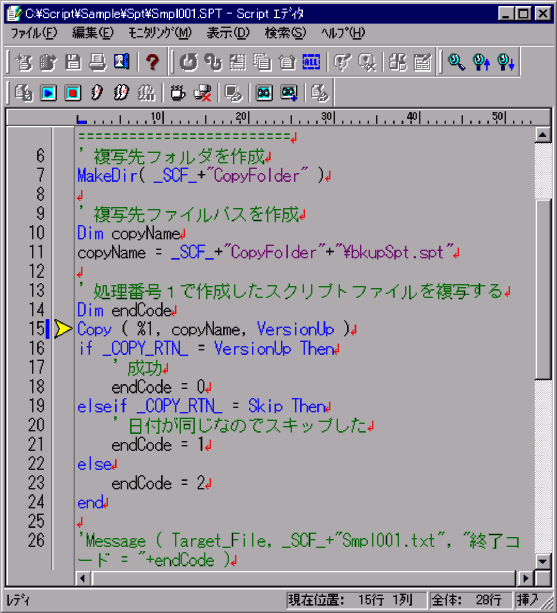Click 'Copy' keyword on line 15
Viewport: 557px width, 613px height.
coord(94,330)
